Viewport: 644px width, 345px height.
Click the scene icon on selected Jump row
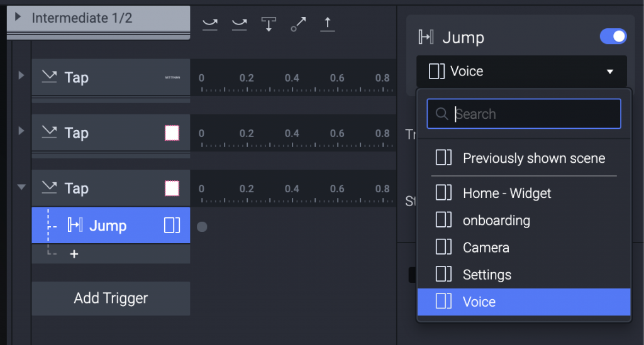172,225
